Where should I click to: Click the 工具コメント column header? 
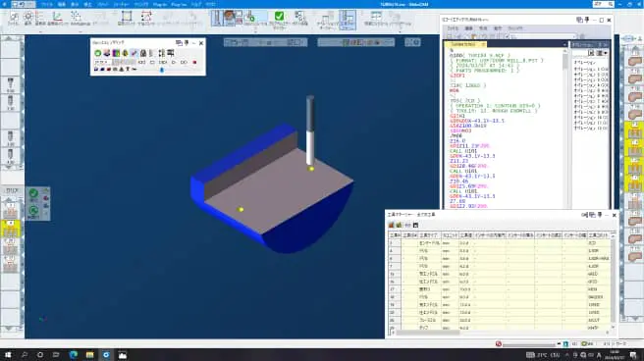click(x=599, y=235)
